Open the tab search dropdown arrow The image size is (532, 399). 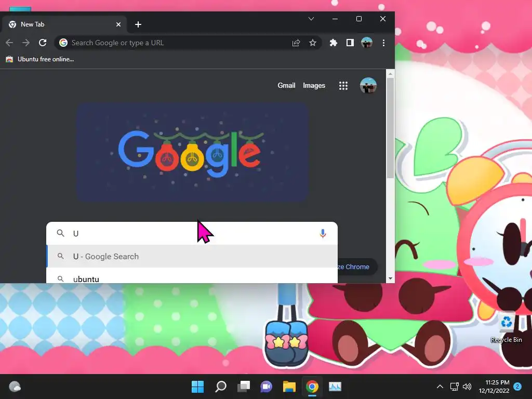(x=311, y=19)
